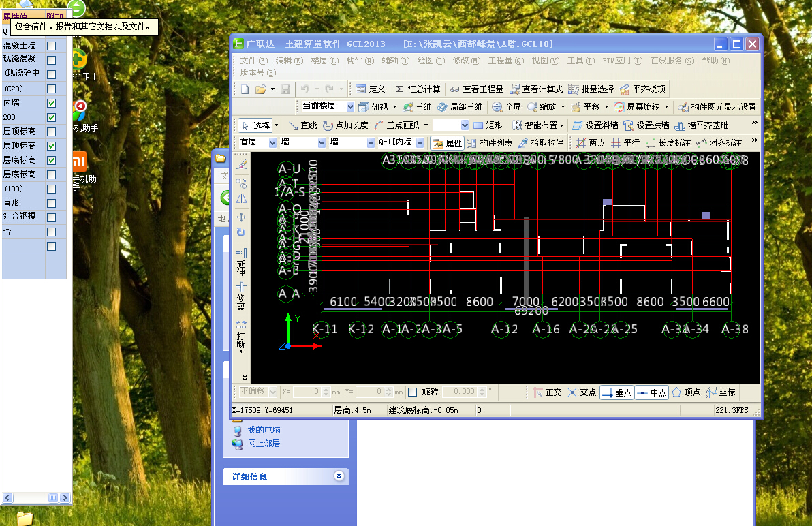Viewport: 812px width, 526px height.
Task: Open the 楼层(L) menu
Action: [325, 61]
